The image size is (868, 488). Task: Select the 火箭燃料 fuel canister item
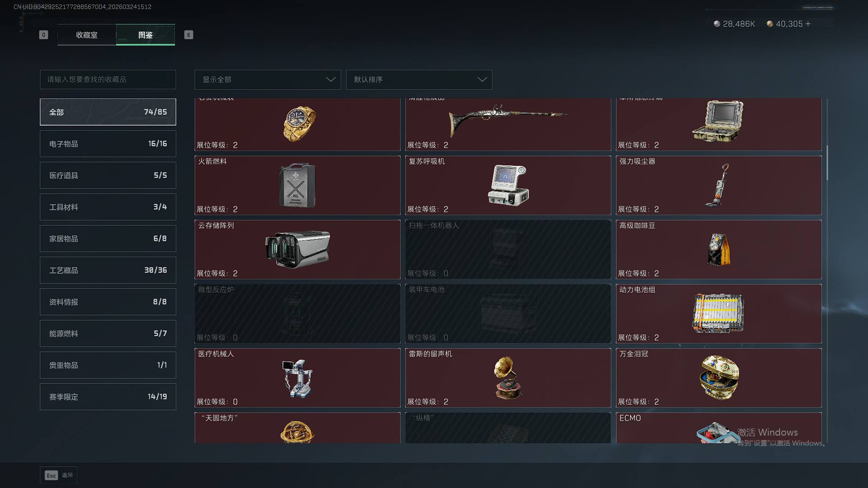(x=297, y=185)
